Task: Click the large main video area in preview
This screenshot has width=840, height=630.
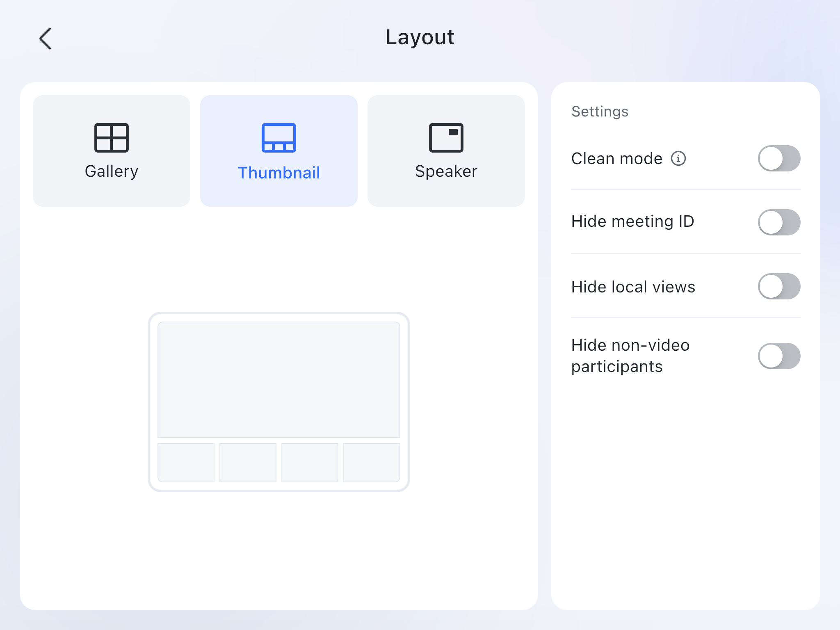Action: 278,380
